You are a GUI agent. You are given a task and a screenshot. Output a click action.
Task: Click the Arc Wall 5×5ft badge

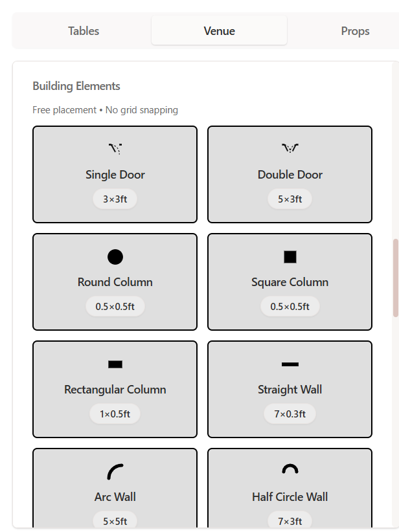[115, 521]
